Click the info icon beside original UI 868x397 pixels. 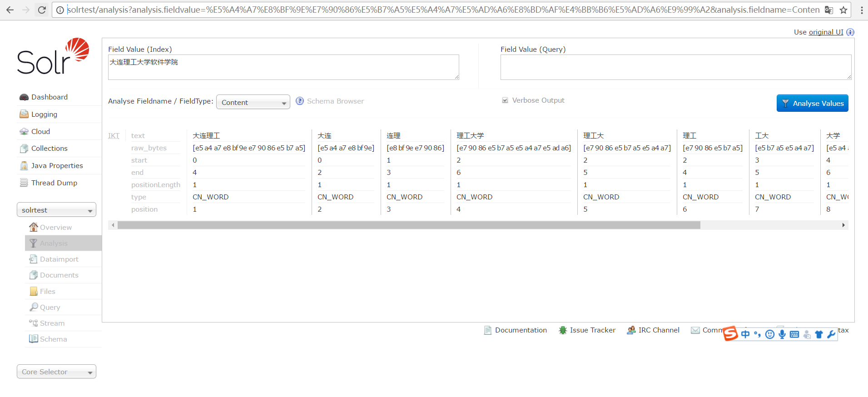(x=850, y=32)
